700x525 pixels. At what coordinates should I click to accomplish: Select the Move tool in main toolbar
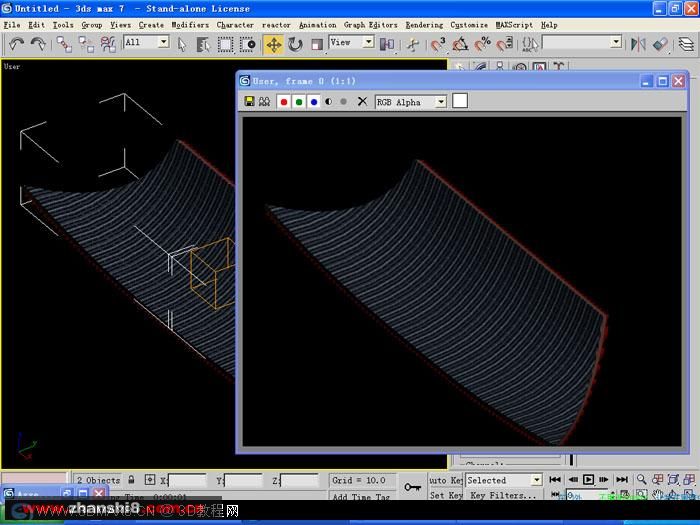(274, 44)
